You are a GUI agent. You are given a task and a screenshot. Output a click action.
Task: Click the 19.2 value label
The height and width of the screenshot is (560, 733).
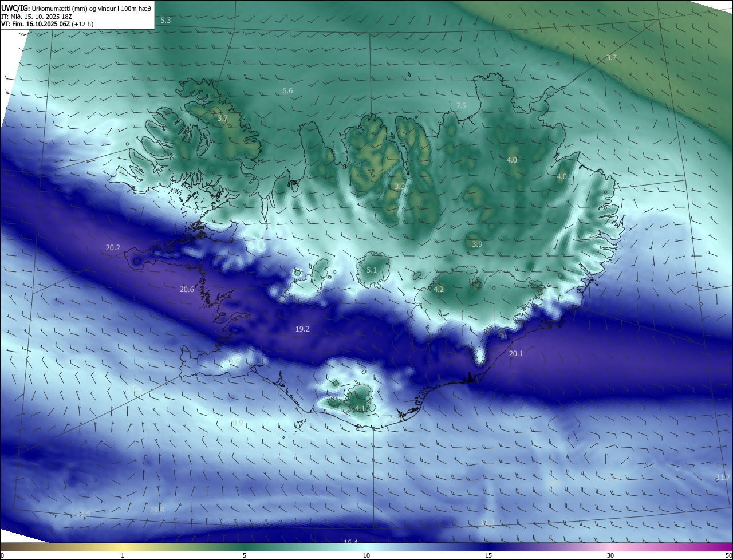tap(302, 329)
